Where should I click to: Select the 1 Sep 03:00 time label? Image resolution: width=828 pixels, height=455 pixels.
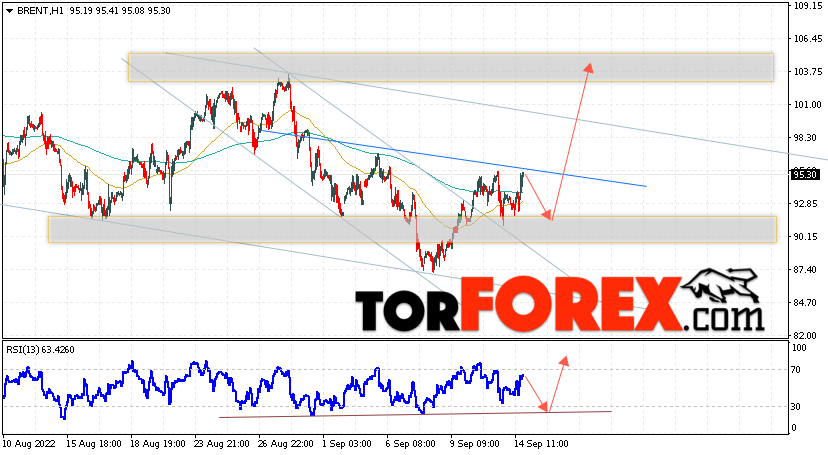[x=347, y=444]
